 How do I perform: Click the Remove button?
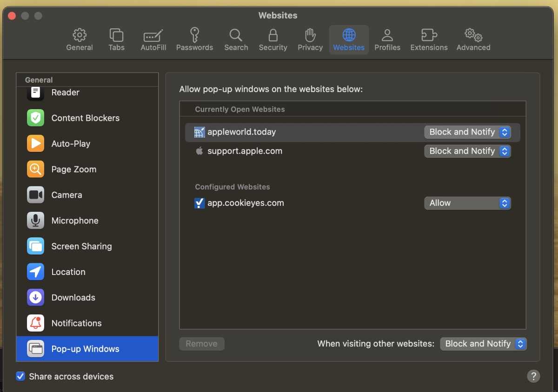pyautogui.click(x=202, y=344)
